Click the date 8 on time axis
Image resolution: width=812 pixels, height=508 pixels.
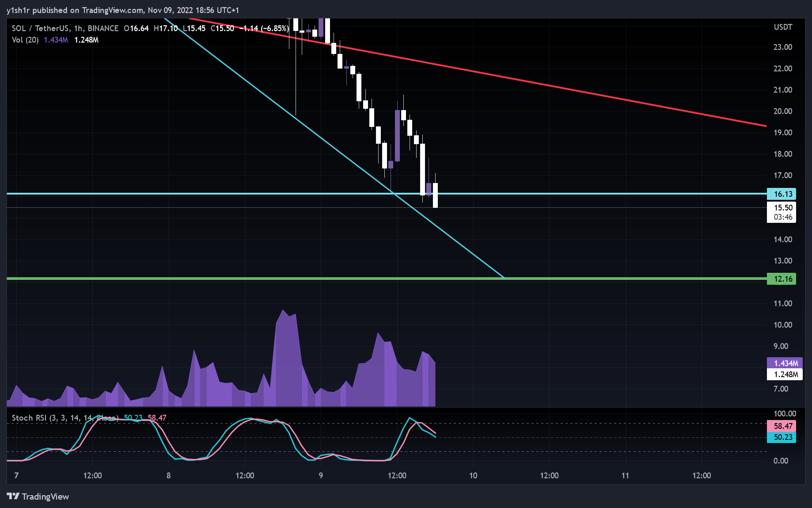pyautogui.click(x=169, y=476)
